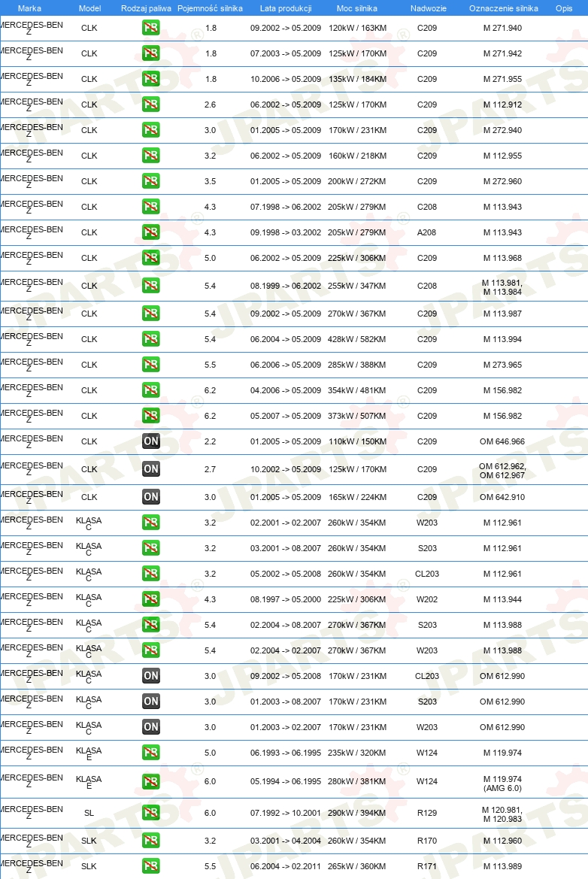Select engine code OM 642.910
The height and width of the screenshot is (879, 588).
tap(502, 497)
